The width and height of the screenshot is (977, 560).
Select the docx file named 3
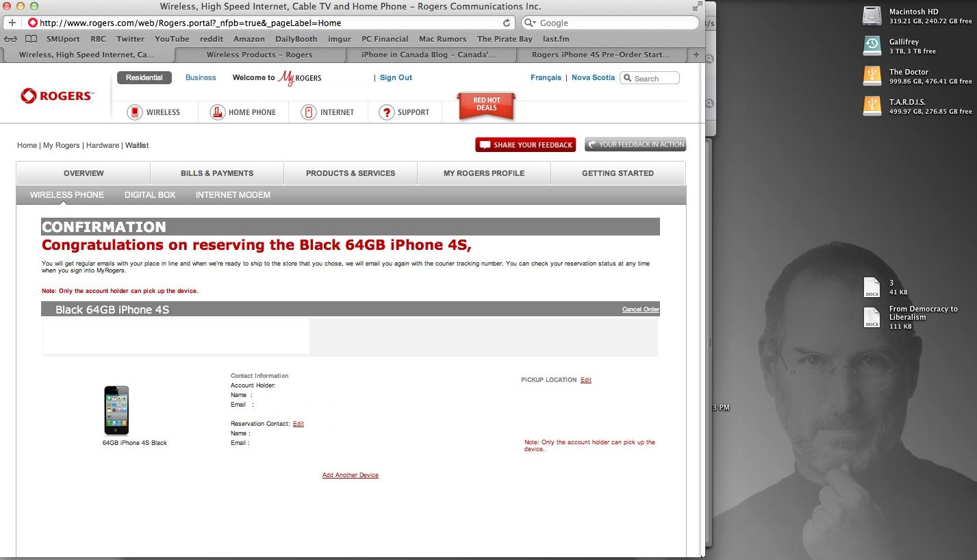tap(872, 287)
